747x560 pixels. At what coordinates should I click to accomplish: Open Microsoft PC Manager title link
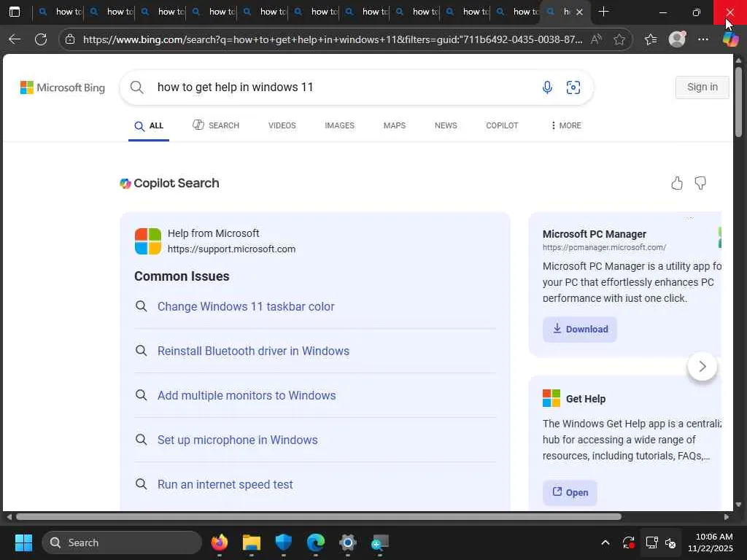click(594, 234)
